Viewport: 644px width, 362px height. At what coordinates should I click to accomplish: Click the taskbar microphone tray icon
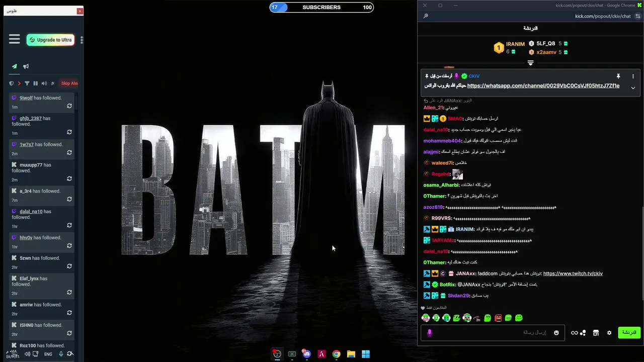point(61,354)
